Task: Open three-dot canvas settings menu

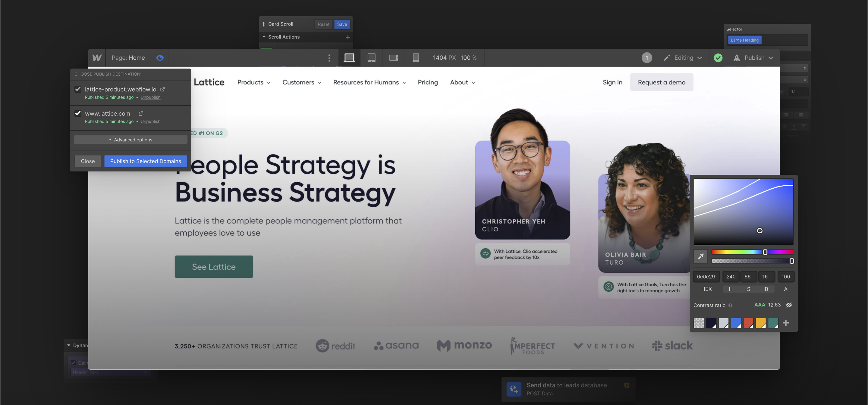Action: coord(329,58)
